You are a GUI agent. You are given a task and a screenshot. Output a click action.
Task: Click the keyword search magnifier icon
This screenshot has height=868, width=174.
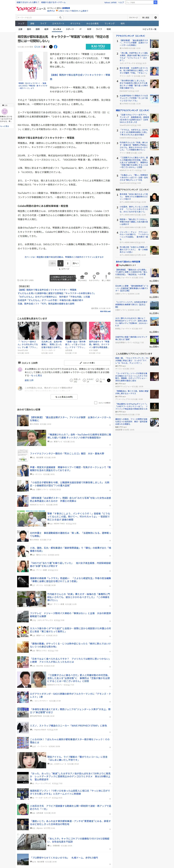point(60,18)
